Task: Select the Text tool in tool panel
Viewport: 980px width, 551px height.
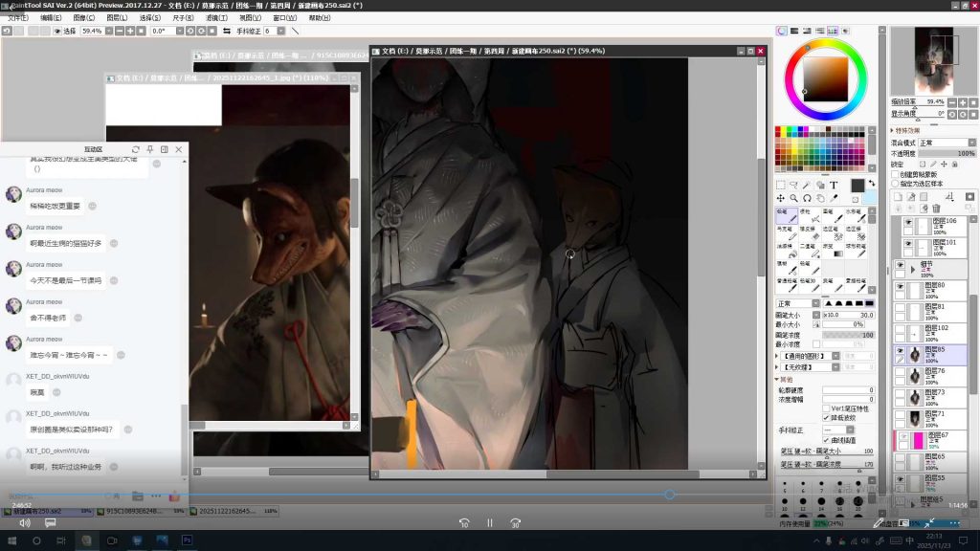Action: (x=834, y=186)
